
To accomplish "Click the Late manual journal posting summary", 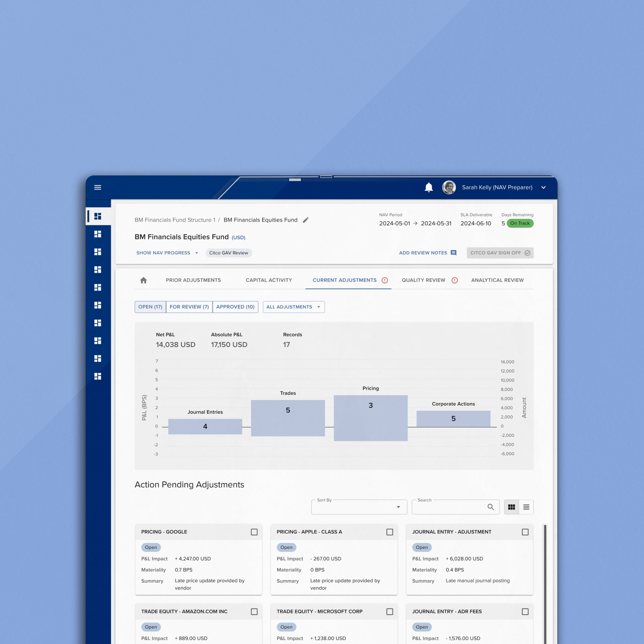I will 478,581.
